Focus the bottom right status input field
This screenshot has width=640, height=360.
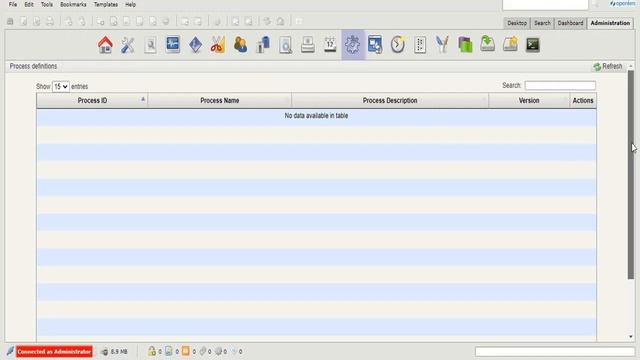tap(555, 351)
